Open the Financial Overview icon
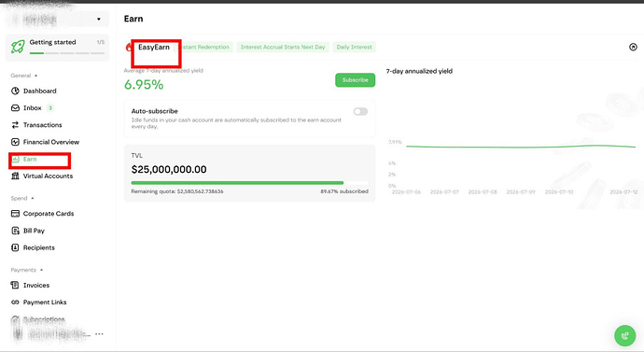The width and height of the screenshot is (644, 352). coord(15,142)
